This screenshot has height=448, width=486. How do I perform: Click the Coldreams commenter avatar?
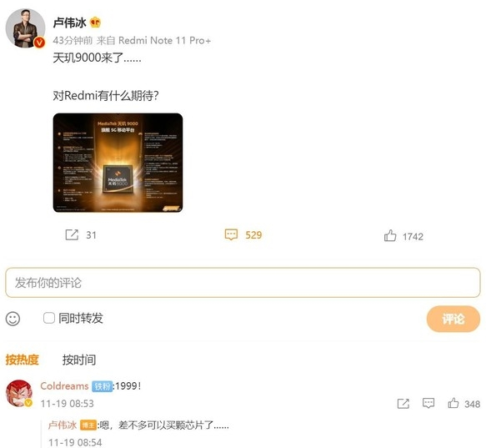click(19, 393)
